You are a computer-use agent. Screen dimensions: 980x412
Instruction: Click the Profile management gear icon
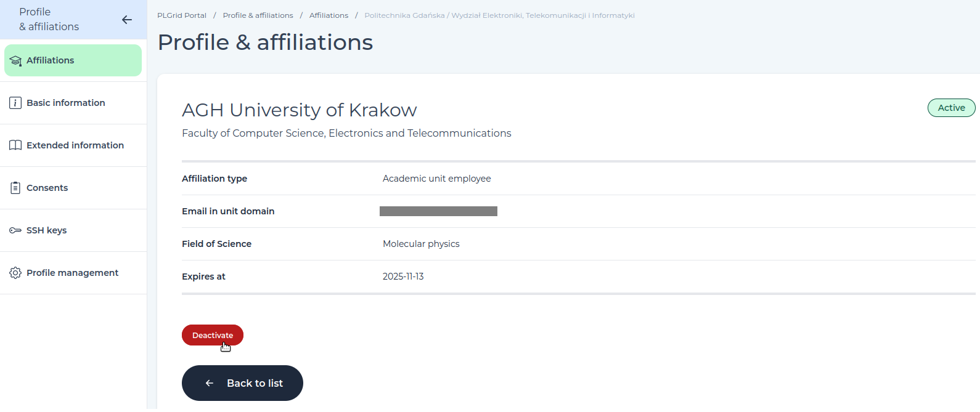(15, 273)
